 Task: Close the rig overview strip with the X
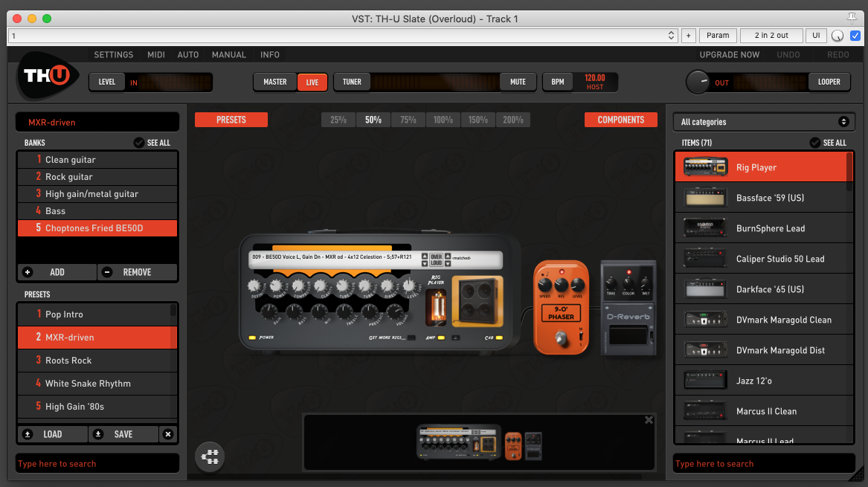click(x=649, y=420)
